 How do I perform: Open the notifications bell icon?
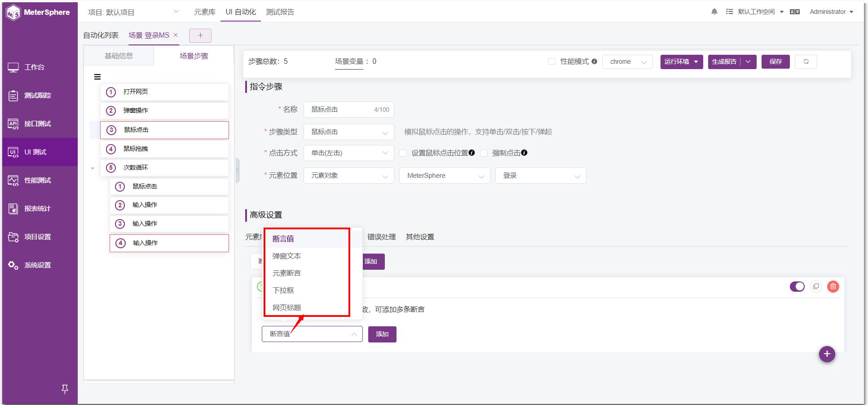714,12
